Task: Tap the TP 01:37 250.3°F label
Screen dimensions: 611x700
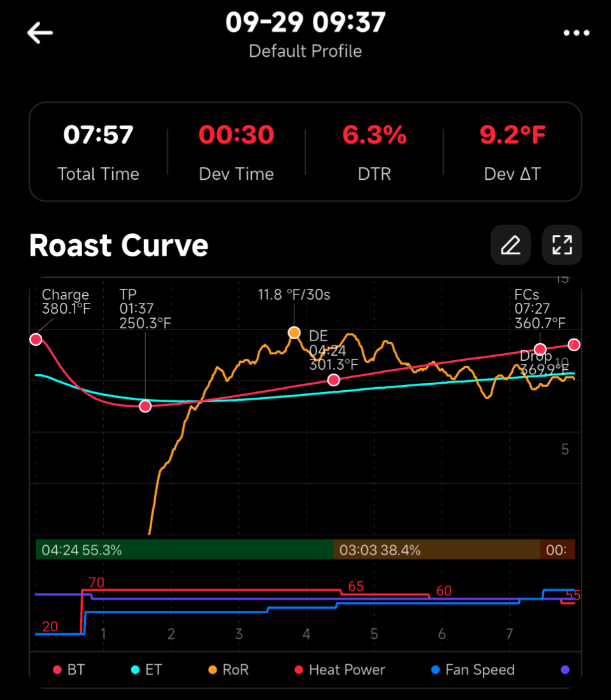Action: coord(145,309)
